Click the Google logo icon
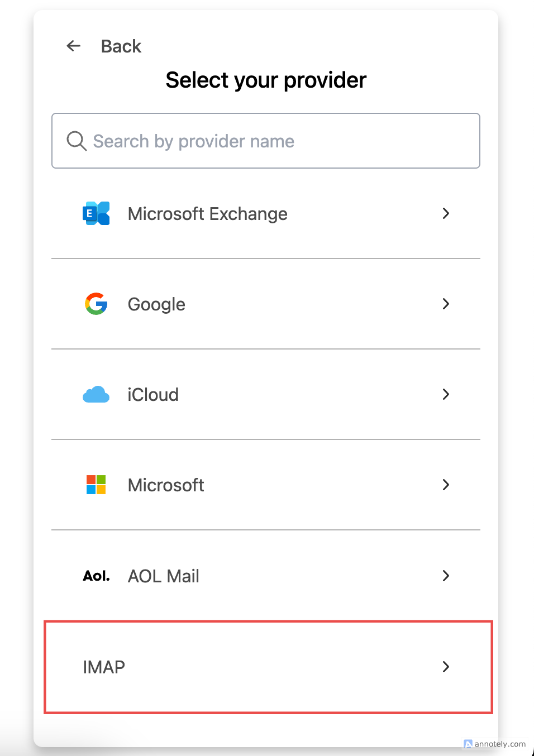 click(x=96, y=304)
